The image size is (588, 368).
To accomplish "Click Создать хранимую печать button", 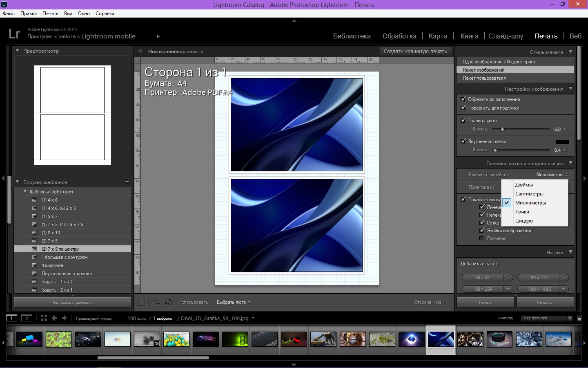I will click(x=415, y=52).
